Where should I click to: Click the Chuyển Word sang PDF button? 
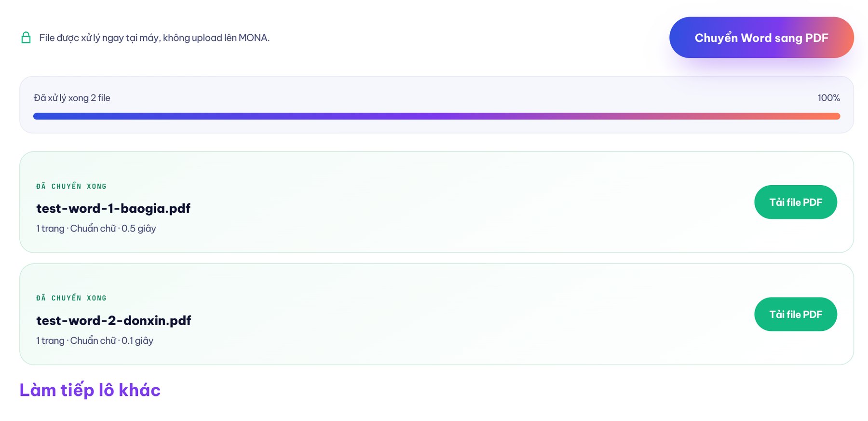click(x=761, y=38)
